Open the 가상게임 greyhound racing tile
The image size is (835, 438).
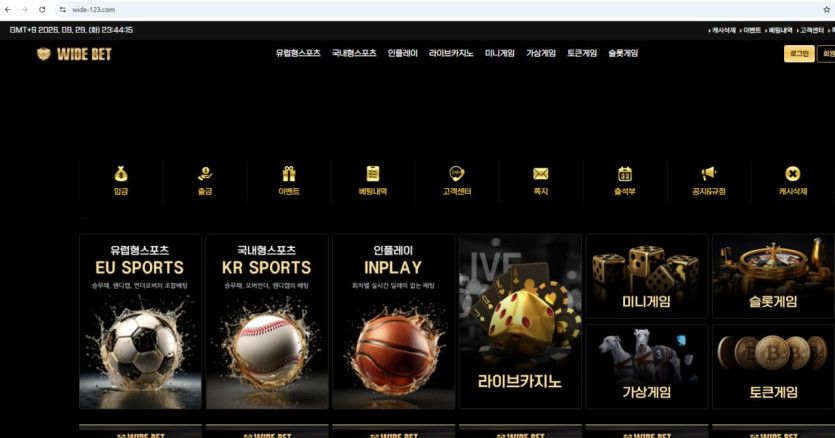(647, 367)
